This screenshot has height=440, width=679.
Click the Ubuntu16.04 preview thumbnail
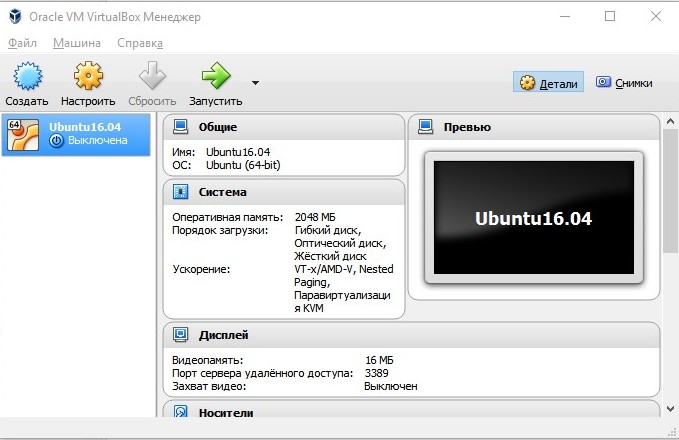534,217
